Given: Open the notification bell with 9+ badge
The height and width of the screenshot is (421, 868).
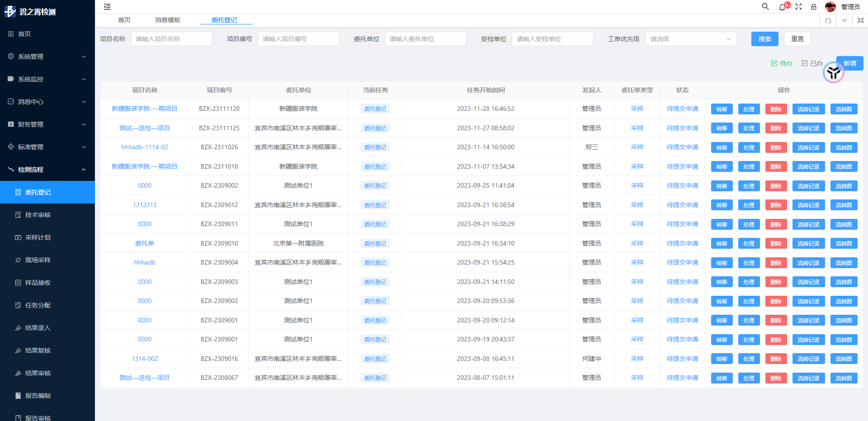Looking at the screenshot, I should click(x=783, y=7).
